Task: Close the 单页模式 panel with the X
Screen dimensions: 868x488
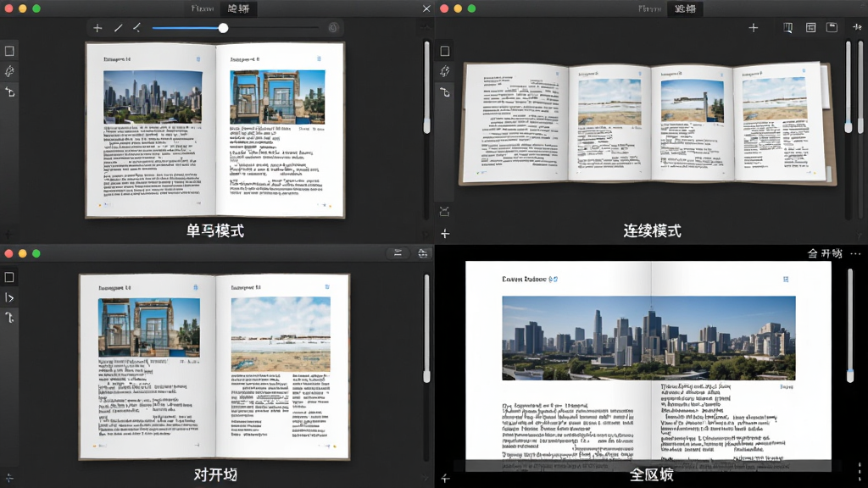Action: (x=426, y=8)
